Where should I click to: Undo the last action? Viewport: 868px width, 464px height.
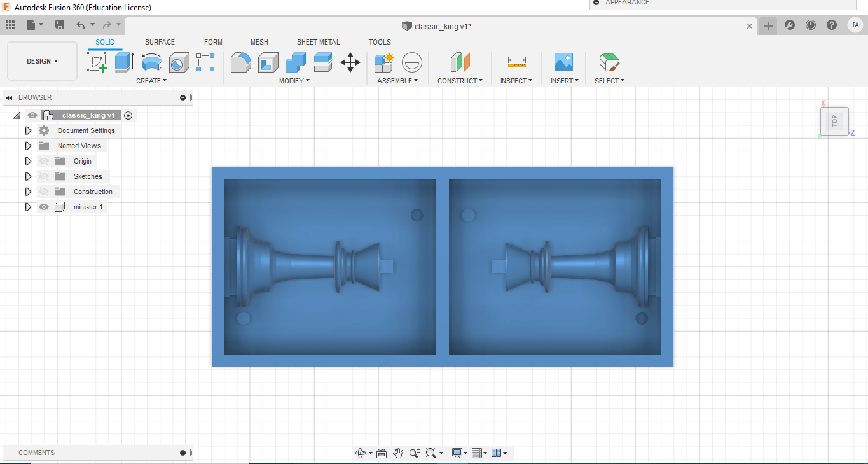point(80,25)
